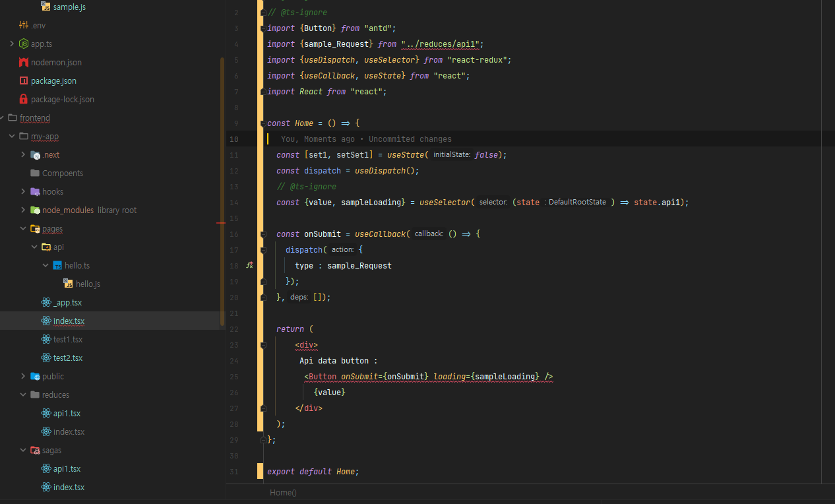The width and height of the screenshot is (835, 504).
Task: Toggle fold marker for dispatch call on line 17
Action: click(x=263, y=250)
